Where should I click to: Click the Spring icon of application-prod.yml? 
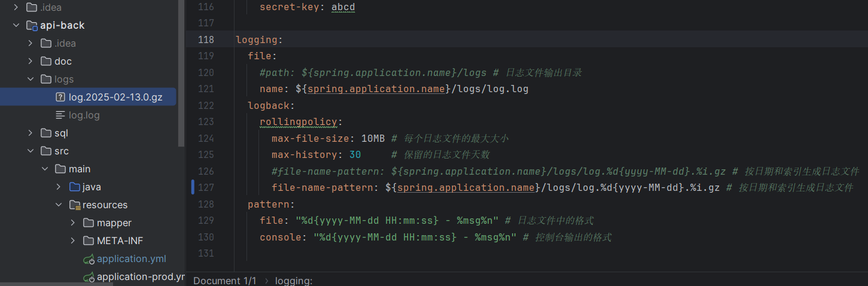tap(89, 277)
